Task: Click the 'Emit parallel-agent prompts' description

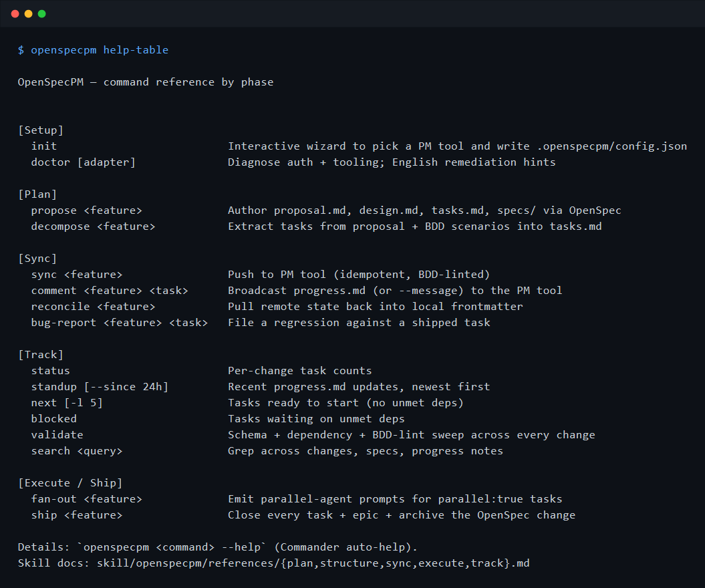Action: [x=395, y=499]
